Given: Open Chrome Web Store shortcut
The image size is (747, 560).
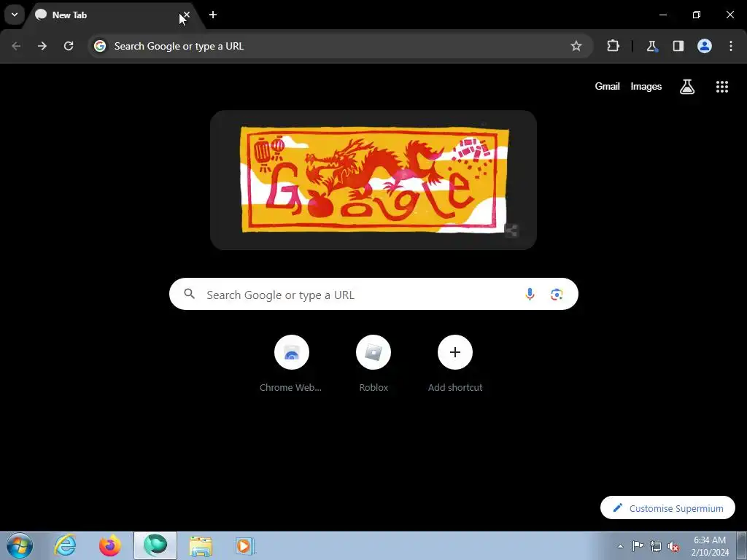Looking at the screenshot, I should (291, 365).
